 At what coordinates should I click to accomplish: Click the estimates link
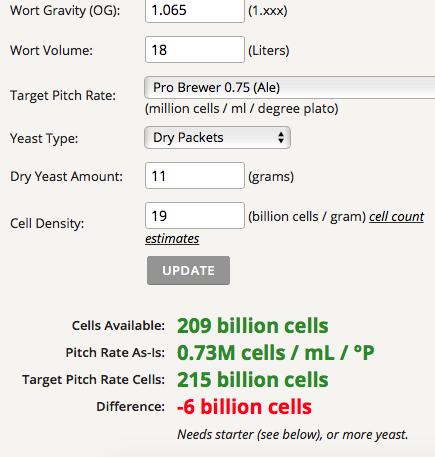172,239
